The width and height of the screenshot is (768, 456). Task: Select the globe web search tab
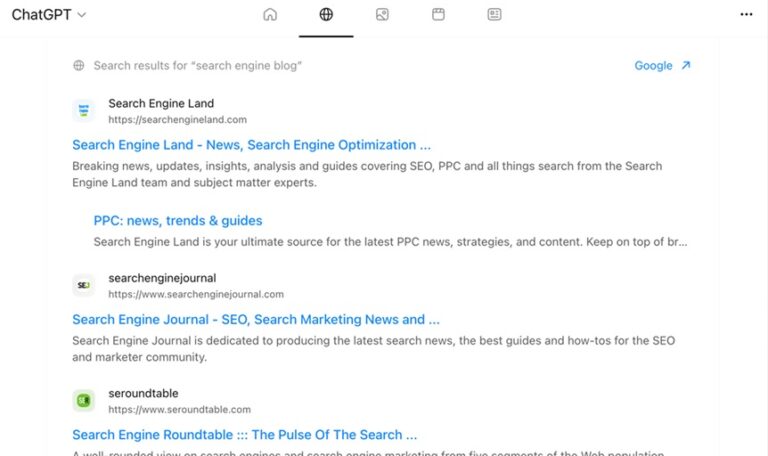click(x=326, y=15)
